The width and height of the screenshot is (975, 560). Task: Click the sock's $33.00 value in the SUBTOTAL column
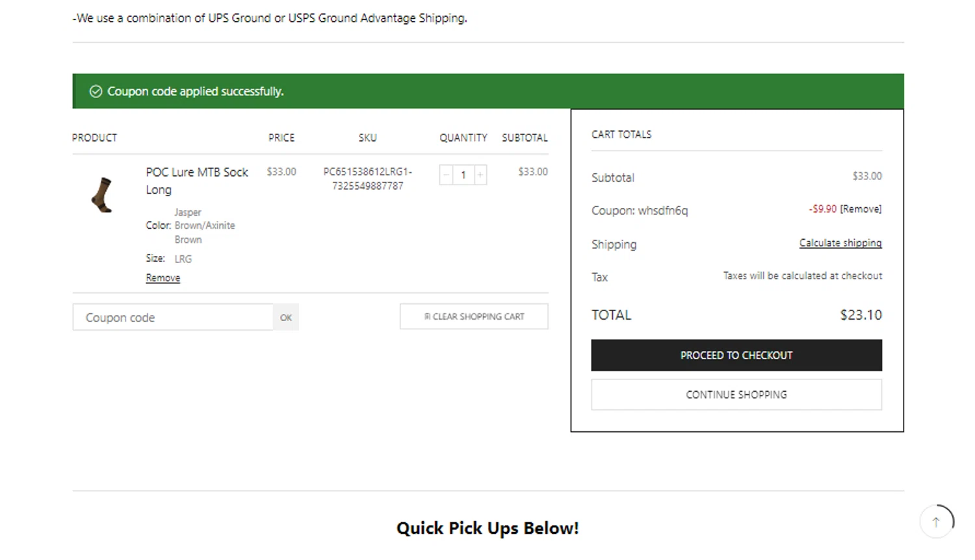tap(533, 172)
